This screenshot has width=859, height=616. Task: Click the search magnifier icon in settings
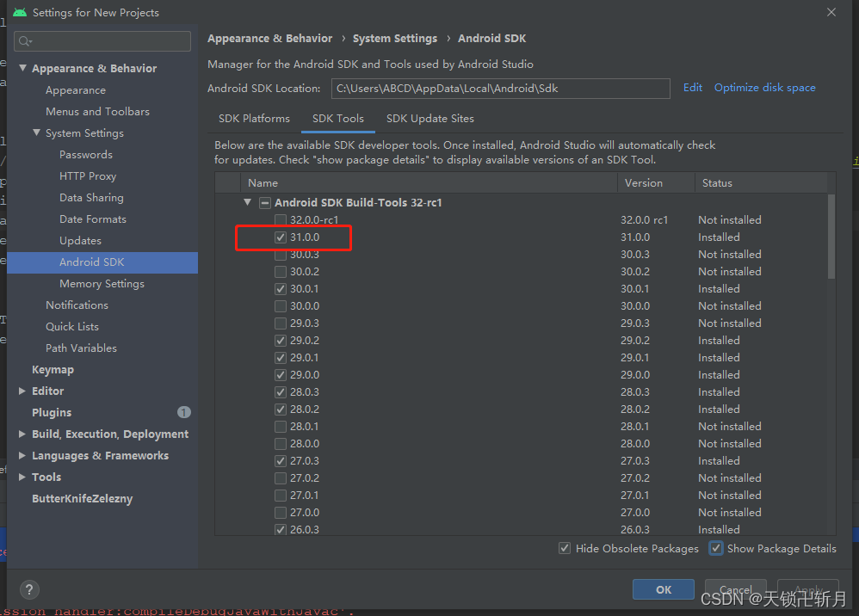[25, 41]
